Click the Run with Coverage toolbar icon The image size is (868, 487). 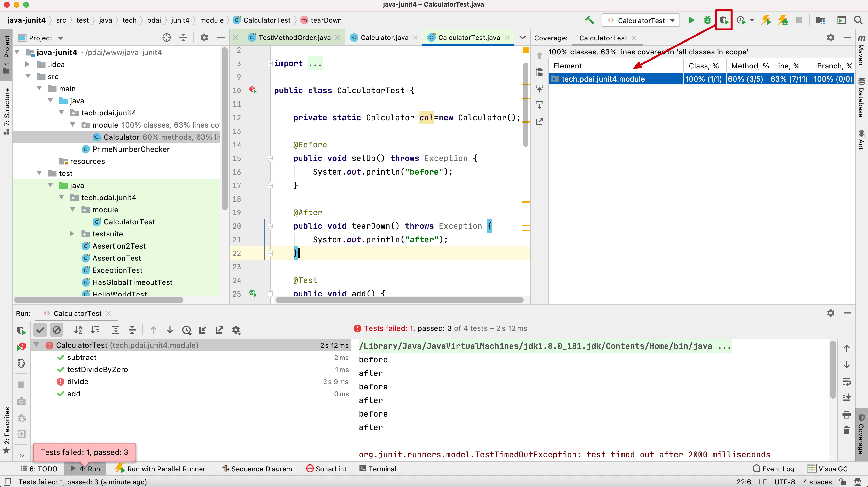pyautogui.click(x=724, y=20)
